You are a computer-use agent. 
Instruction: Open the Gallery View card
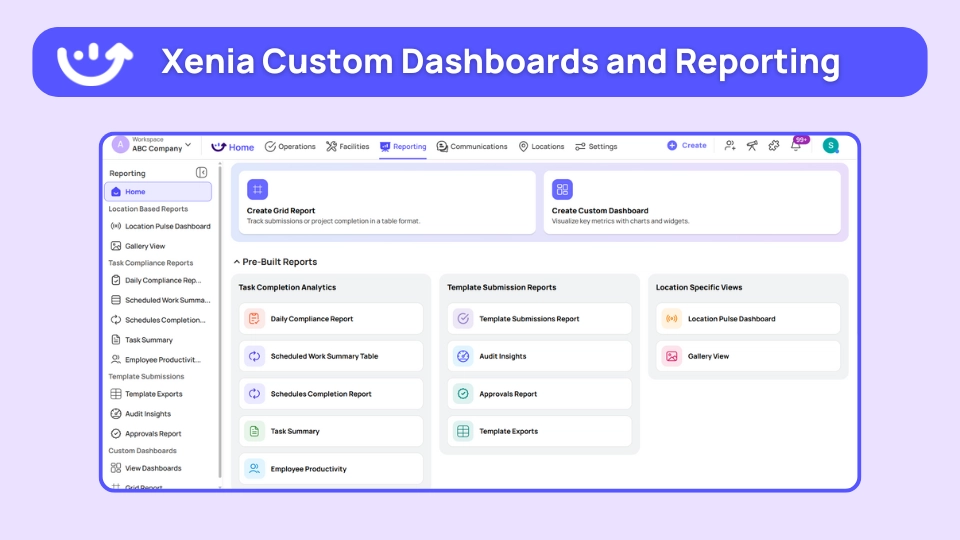point(748,356)
